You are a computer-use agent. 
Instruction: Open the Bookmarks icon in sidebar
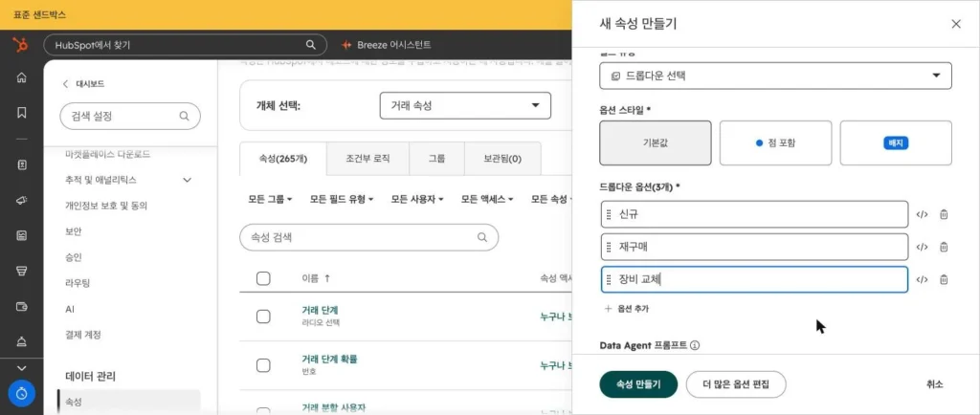click(x=21, y=113)
